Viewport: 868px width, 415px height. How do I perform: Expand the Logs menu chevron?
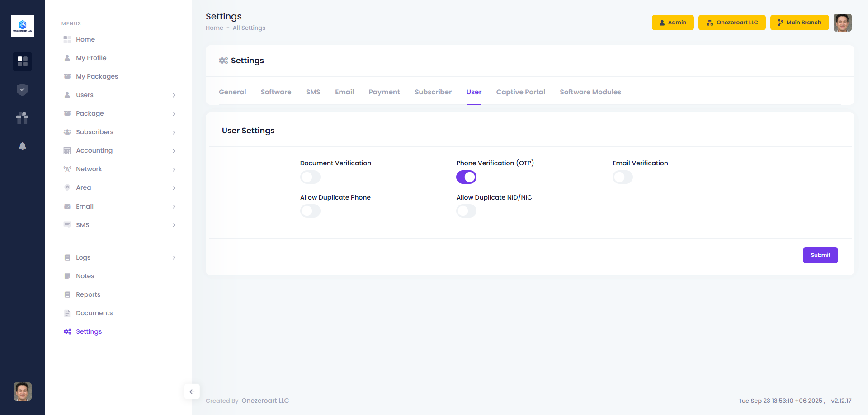click(174, 258)
